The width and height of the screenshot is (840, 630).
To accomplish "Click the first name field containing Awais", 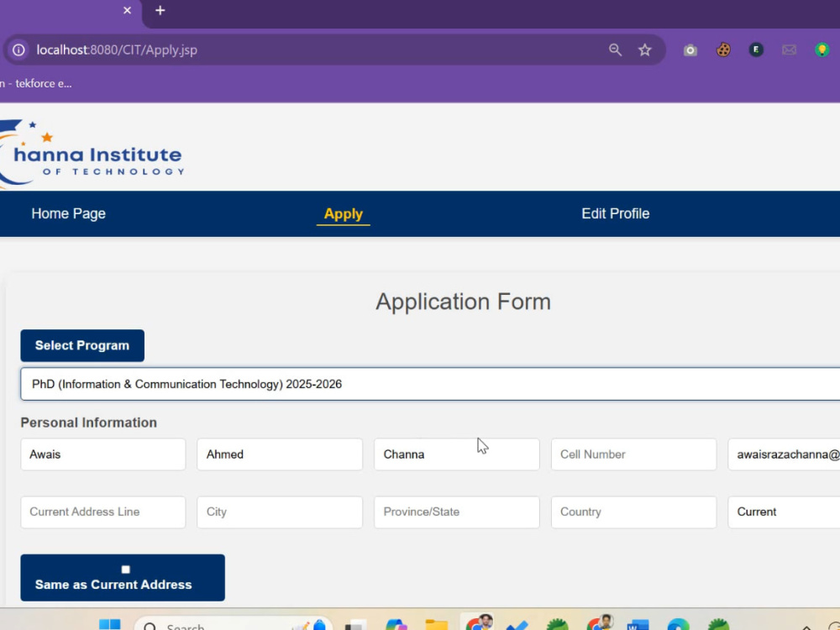I will 103,454.
